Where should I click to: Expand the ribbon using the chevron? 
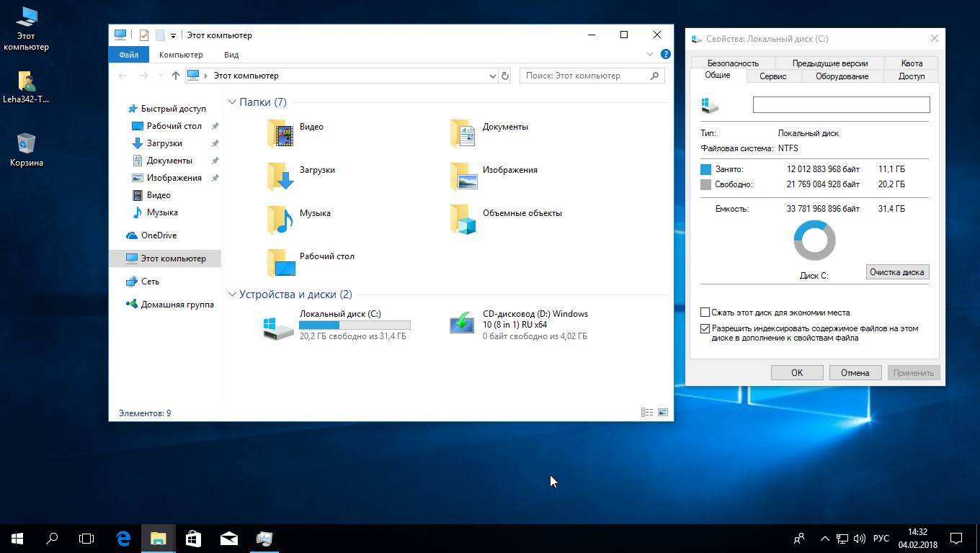pos(650,55)
